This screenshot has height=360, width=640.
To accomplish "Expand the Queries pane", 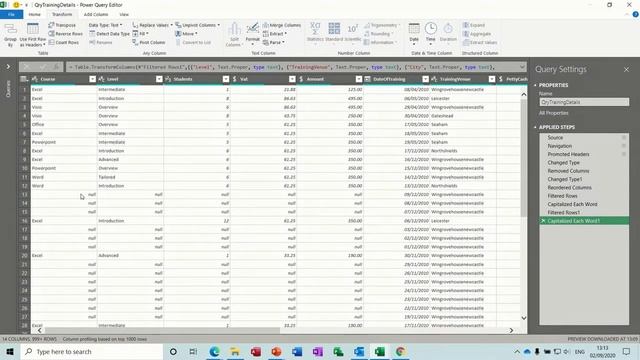I will (8, 67).
